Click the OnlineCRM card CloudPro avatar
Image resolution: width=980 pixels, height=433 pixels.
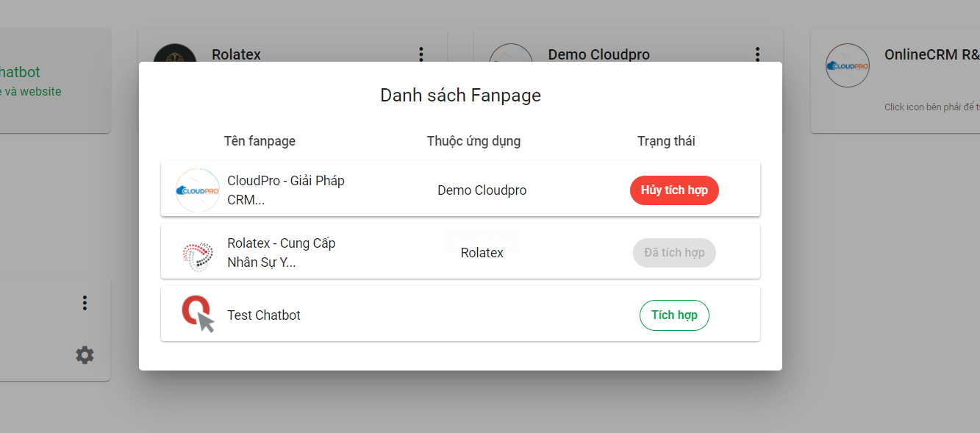coord(848,65)
